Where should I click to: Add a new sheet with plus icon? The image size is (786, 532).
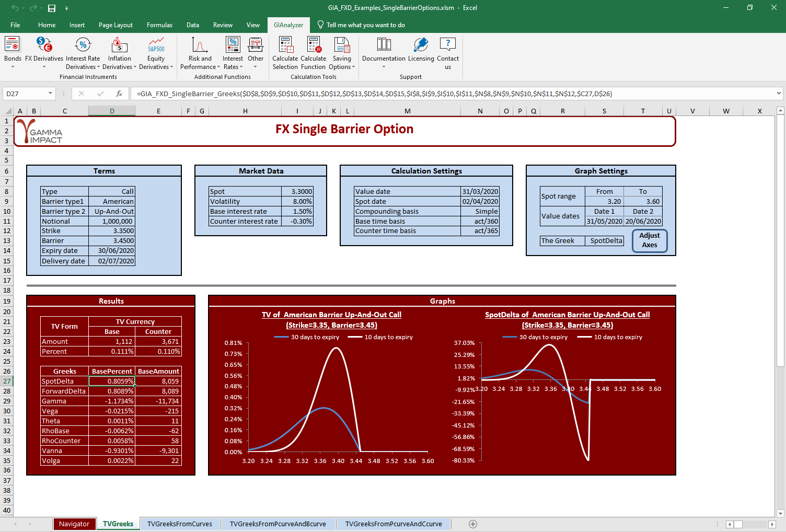pyautogui.click(x=473, y=524)
